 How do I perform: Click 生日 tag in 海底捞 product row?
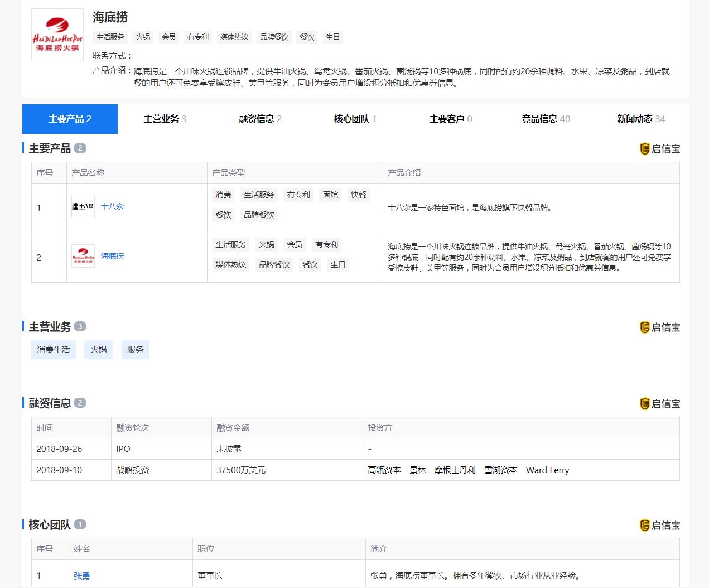[x=338, y=264]
